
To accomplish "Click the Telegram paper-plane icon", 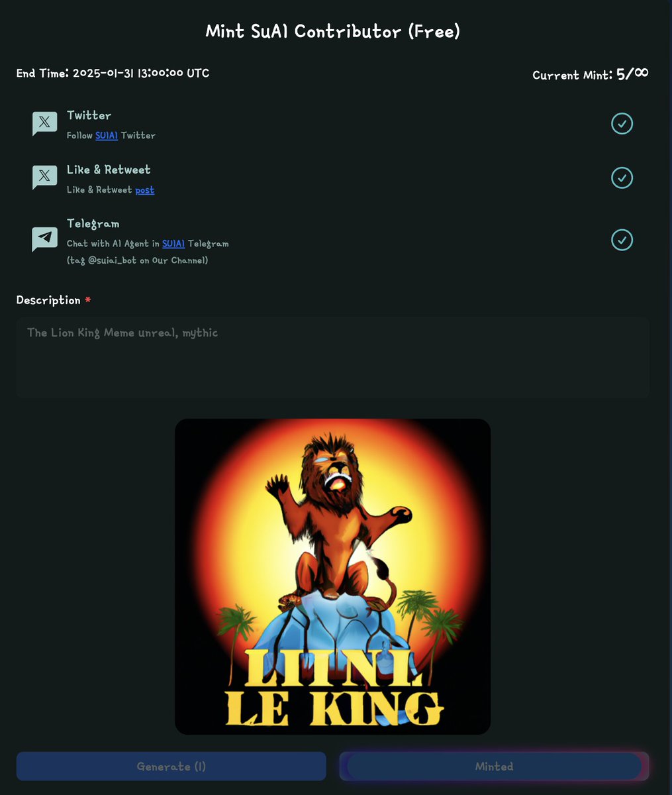I will 44,238.
